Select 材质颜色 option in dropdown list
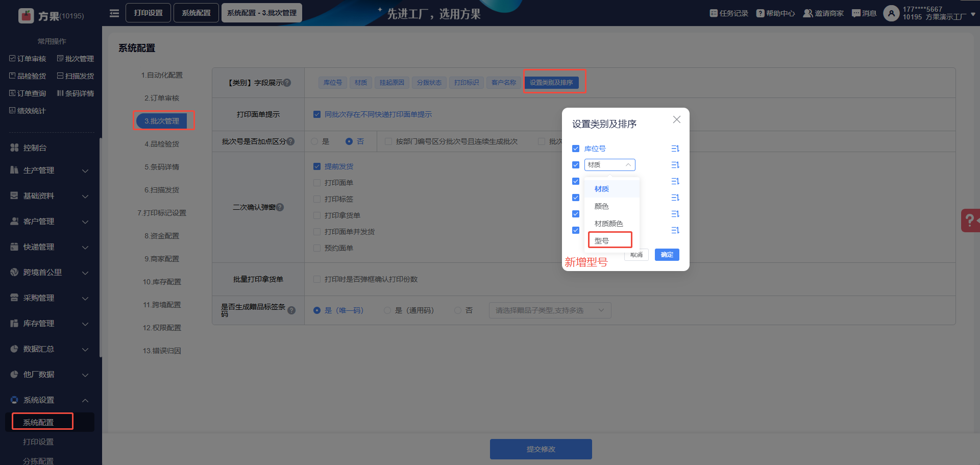This screenshot has width=980, height=465. pyautogui.click(x=611, y=224)
